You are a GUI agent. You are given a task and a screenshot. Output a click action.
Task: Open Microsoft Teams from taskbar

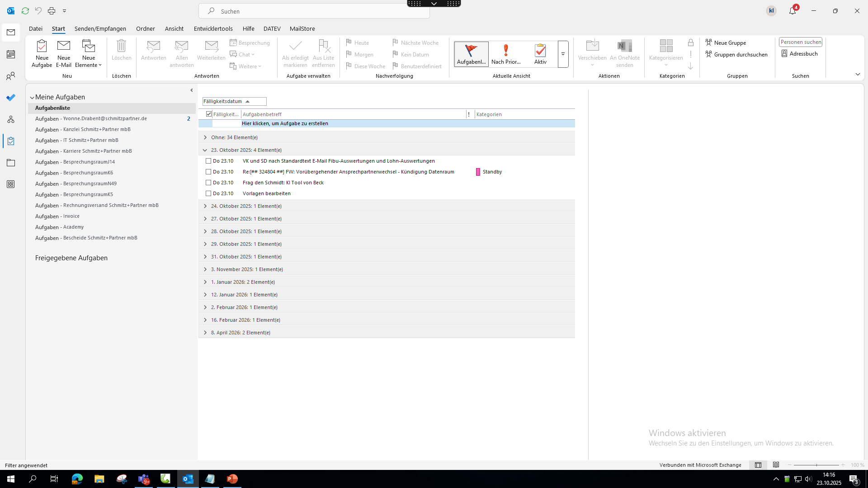[144, 479]
